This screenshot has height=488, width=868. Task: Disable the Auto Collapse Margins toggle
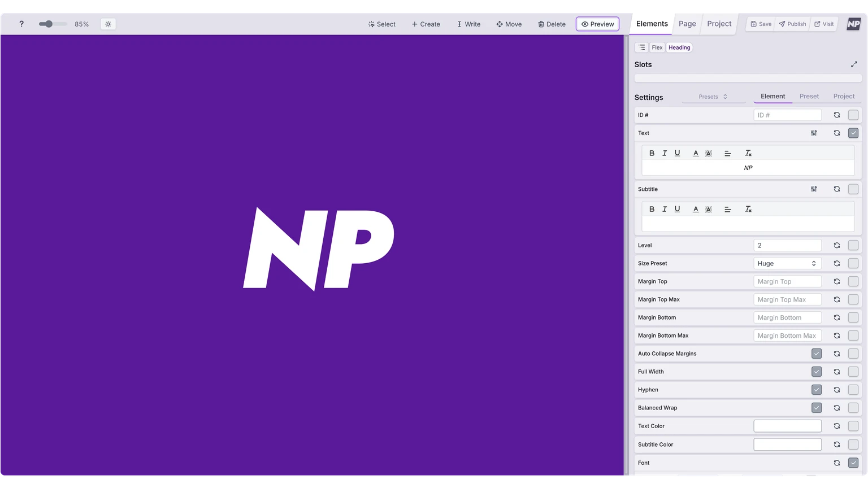click(816, 354)
